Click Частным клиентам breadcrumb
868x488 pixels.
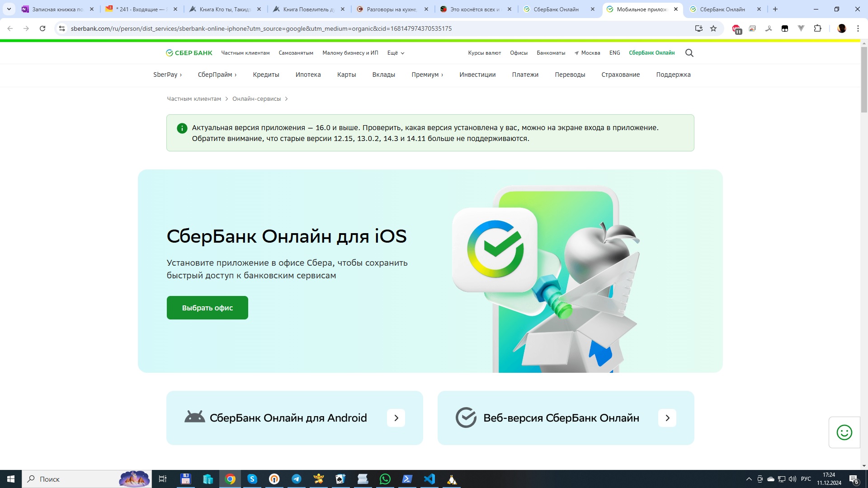(194, 99)
